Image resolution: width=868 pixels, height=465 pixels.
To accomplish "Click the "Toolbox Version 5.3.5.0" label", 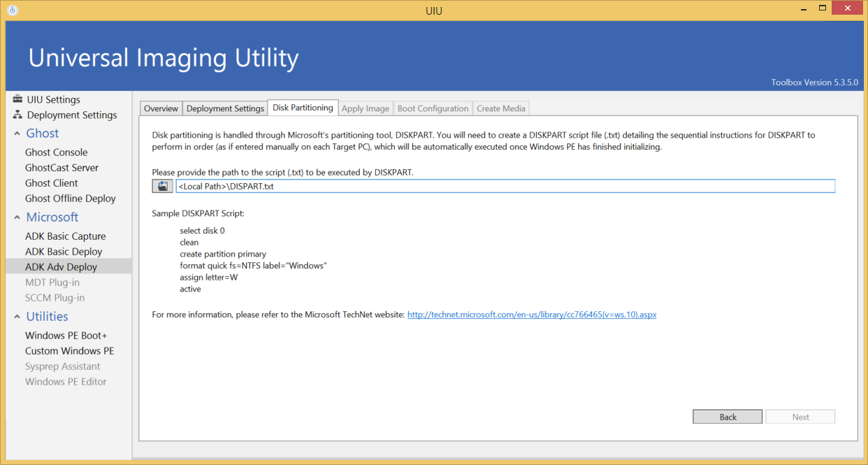I will point(815,83).
